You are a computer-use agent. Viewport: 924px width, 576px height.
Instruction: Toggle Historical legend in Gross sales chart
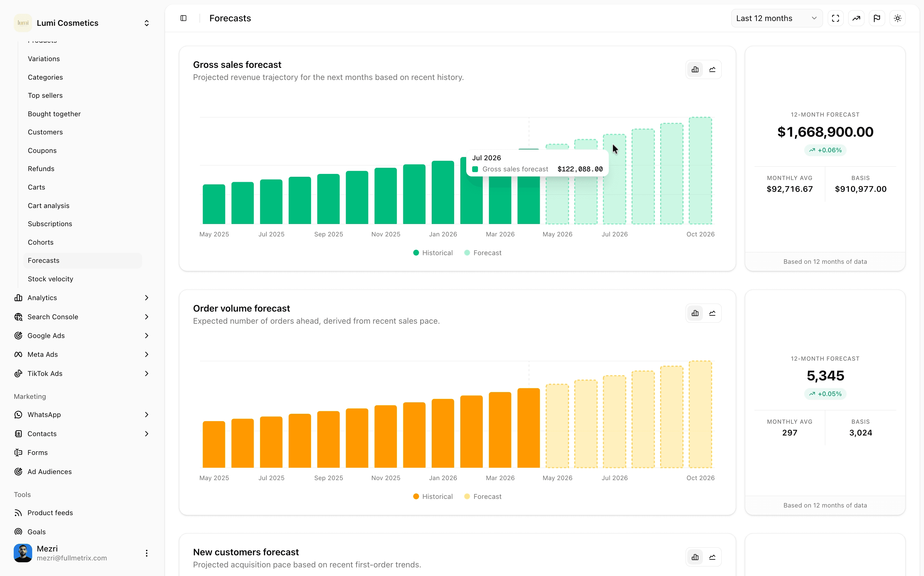[x=433, y=253]
